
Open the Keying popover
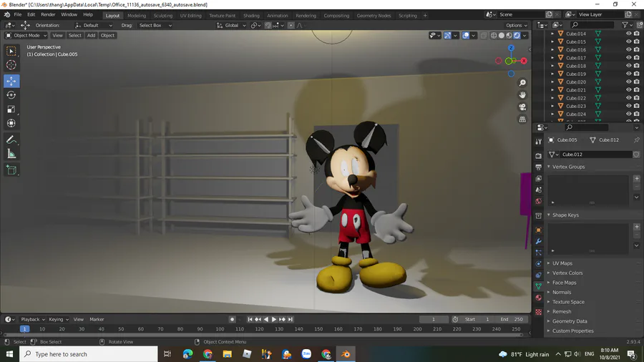click(x=59, y=319)
